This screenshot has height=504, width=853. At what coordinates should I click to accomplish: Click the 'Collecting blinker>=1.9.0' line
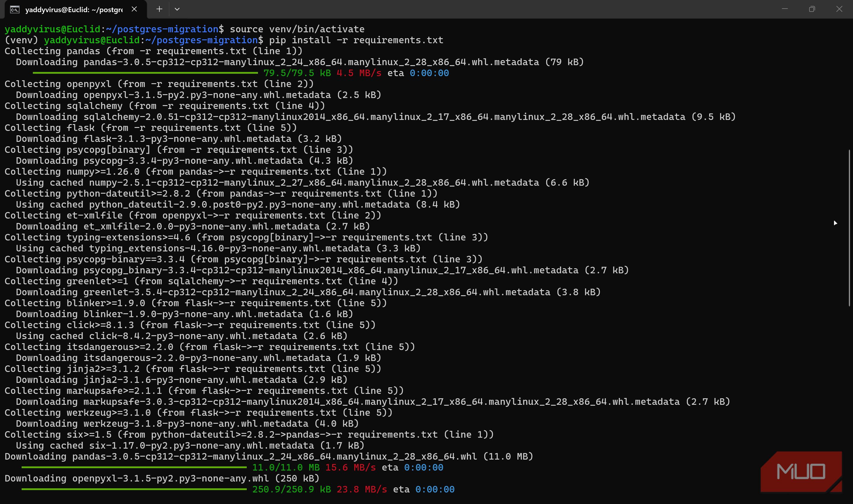tap(196, 303)
